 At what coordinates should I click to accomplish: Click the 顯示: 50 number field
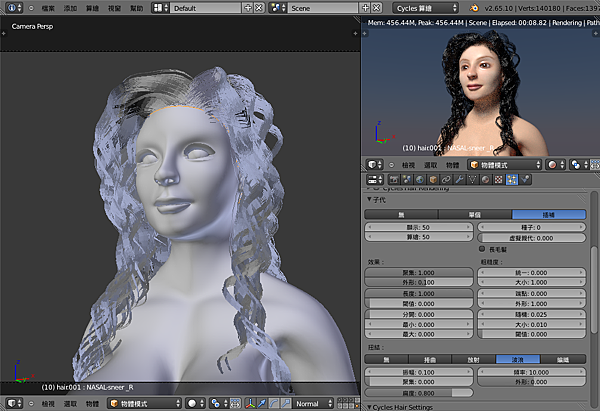point(419,227)
